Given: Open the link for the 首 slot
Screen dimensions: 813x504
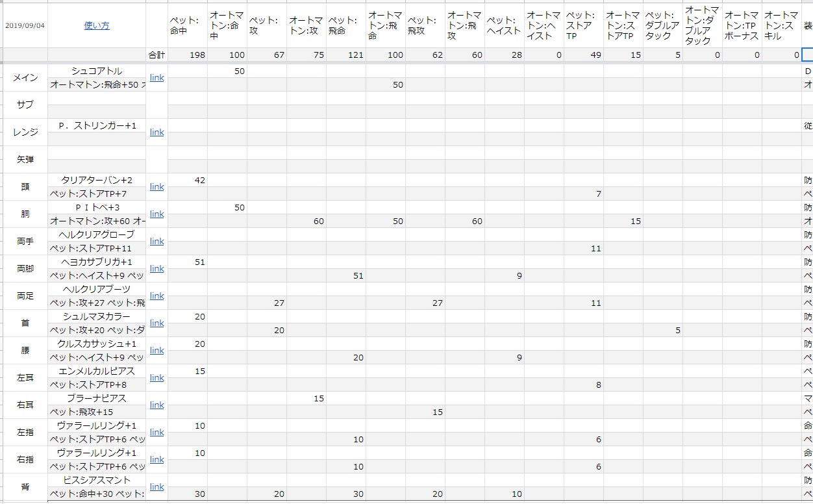Looking at the screenshot, I should click(x=156, y=323).
